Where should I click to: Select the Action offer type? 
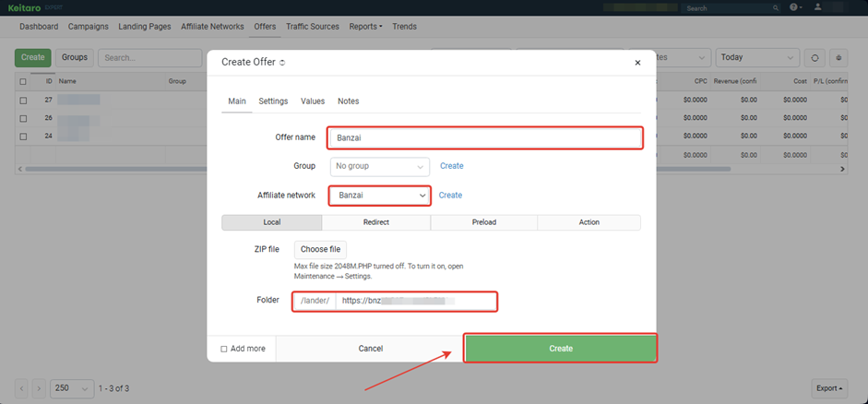coord(589,222)
